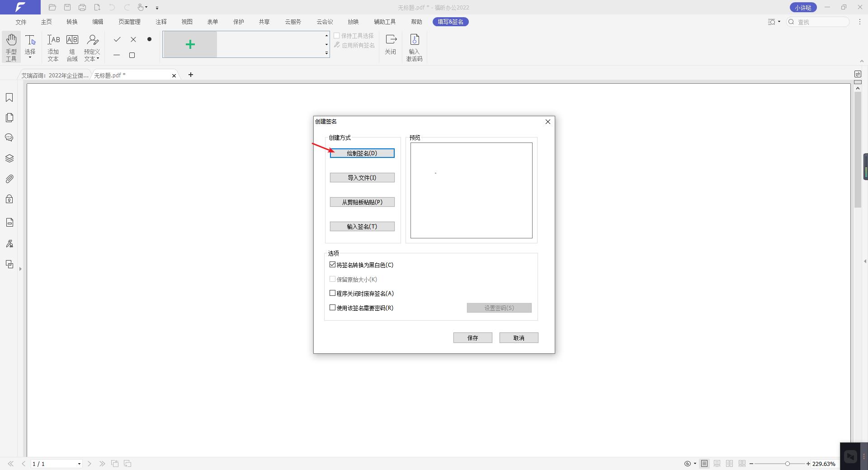Image resolution: width=868 pixels, height=470 pixels.
Task: Click the checkmark stamp tool
Action: pyautogui.click(x=117, y=39)
